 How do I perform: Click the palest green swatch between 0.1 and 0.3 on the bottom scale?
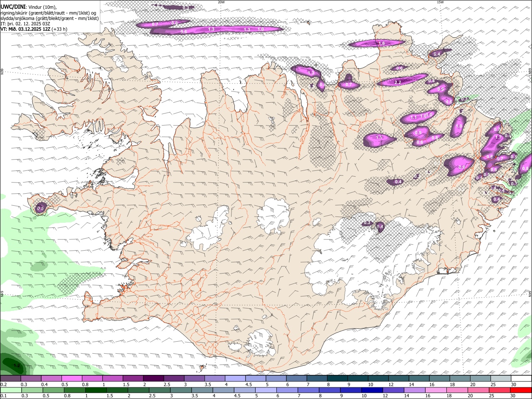point(10,390)
